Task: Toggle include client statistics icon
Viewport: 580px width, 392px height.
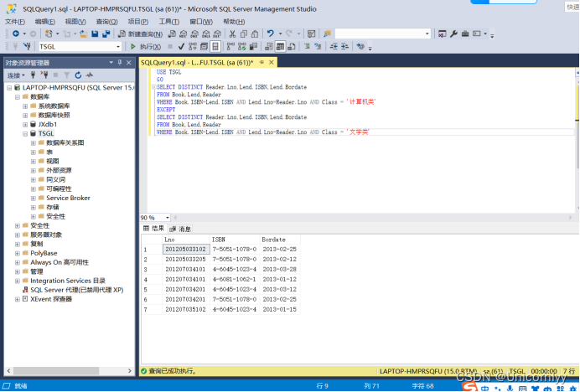Action: click(253, 47)
